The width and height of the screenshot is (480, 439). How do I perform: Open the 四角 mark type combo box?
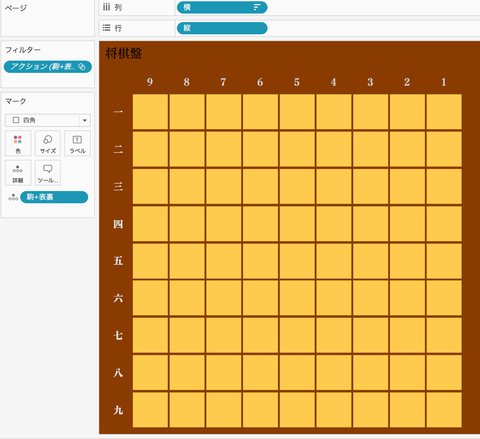[x=48, y=120]
